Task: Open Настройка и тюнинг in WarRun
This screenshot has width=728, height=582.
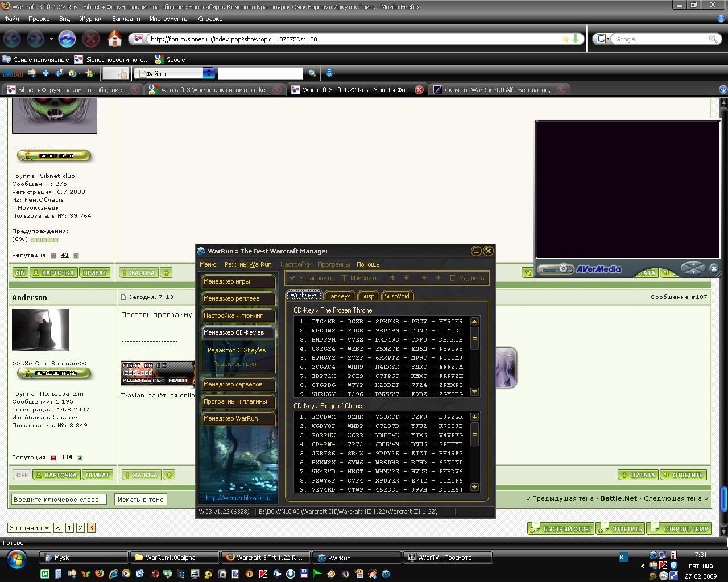Action: [x=238, y=315]
